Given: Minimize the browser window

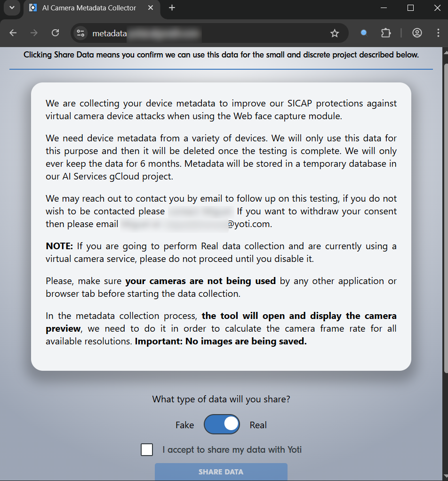Looking at the screenshot, I should pos(384,8).
